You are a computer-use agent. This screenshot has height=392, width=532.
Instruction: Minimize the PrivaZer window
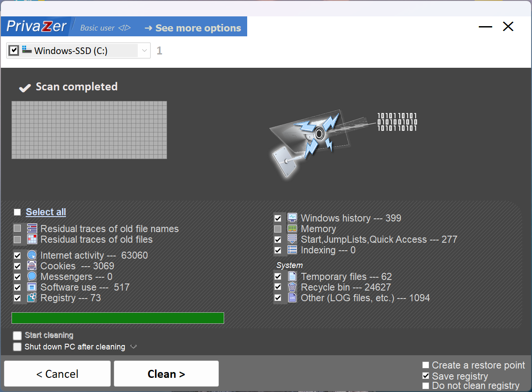pyautogui.click(x=485, y=27)
